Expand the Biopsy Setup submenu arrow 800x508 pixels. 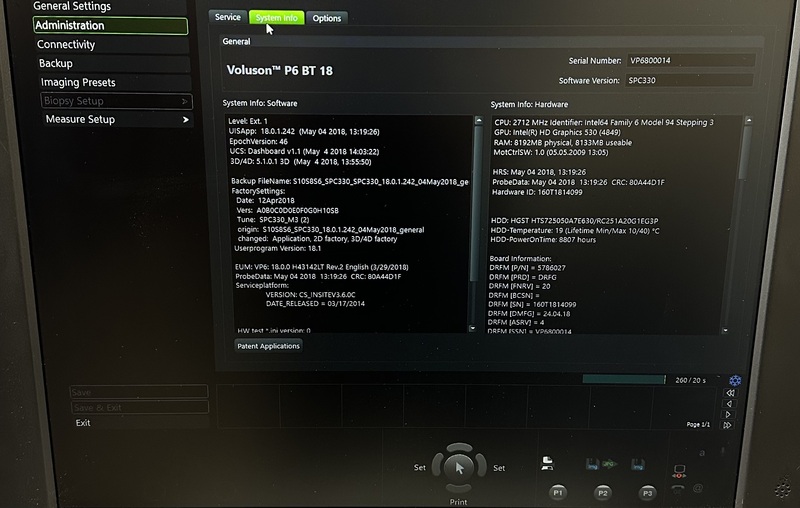point(185,101)
